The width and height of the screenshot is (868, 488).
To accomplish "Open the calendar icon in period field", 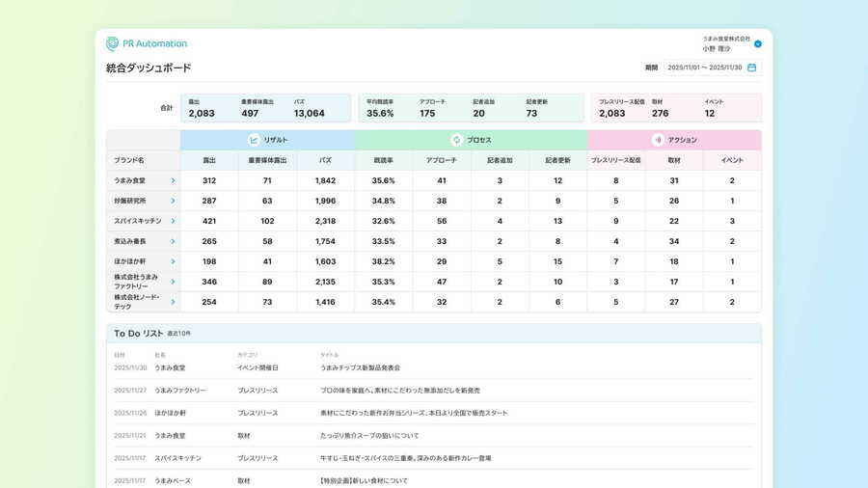I will (752, 68).
